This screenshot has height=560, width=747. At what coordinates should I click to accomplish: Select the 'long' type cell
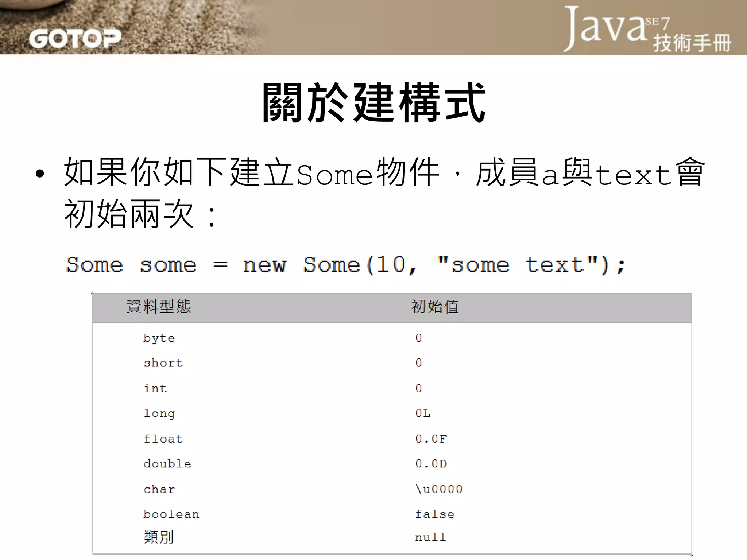click(x=159, y=414)
